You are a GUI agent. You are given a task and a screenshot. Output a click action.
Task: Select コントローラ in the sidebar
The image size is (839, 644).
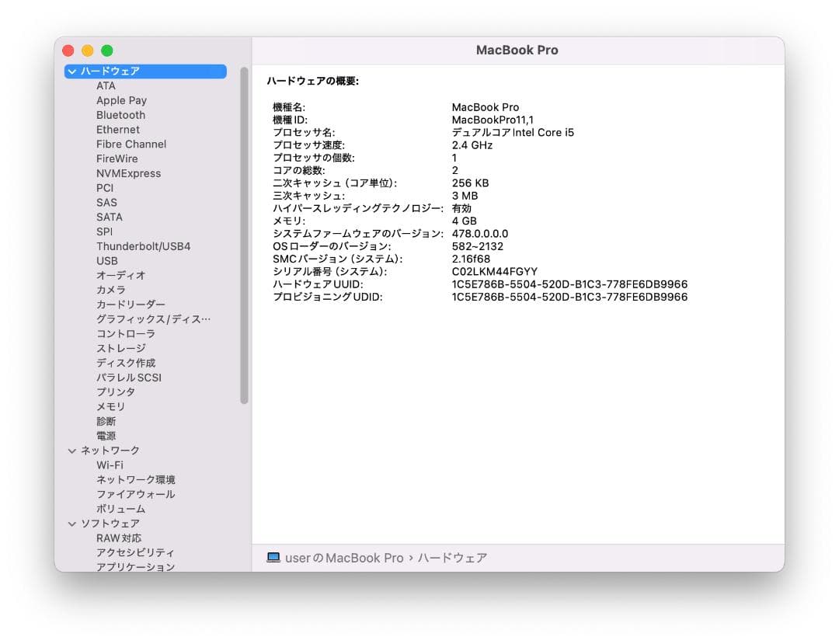pos(126,334)
